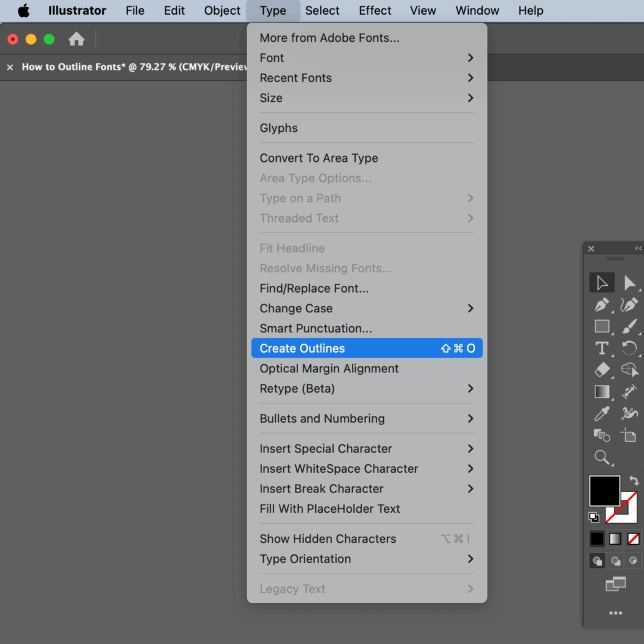Viewport: 644px width, 644px height.
Task: Set paint type to Color
Action: coord(597,539)
